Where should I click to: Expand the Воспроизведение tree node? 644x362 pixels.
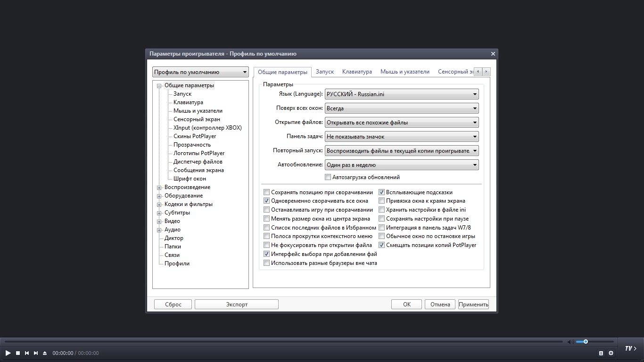(159, 188)
